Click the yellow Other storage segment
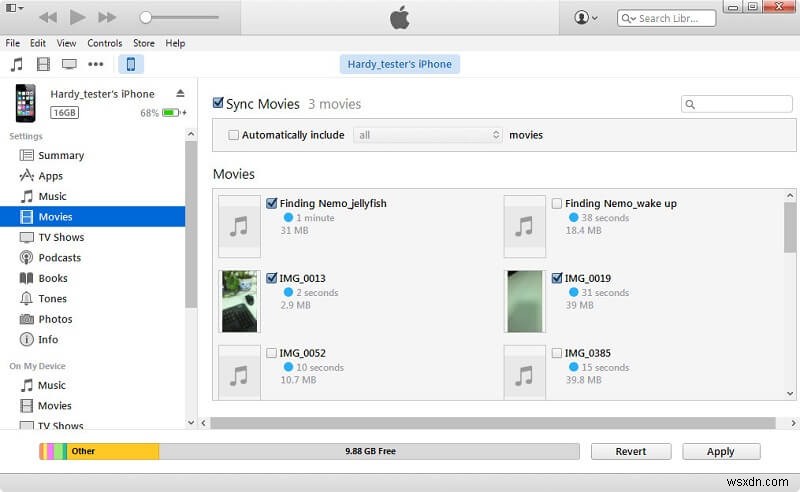The width and height of the screenshot is (800, 492). 112,451
